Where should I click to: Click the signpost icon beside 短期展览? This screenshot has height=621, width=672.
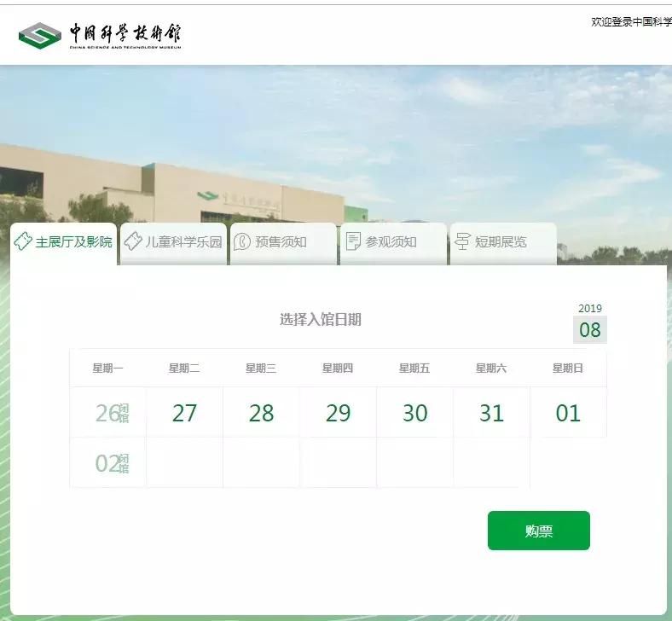click(x=462, y=241)
